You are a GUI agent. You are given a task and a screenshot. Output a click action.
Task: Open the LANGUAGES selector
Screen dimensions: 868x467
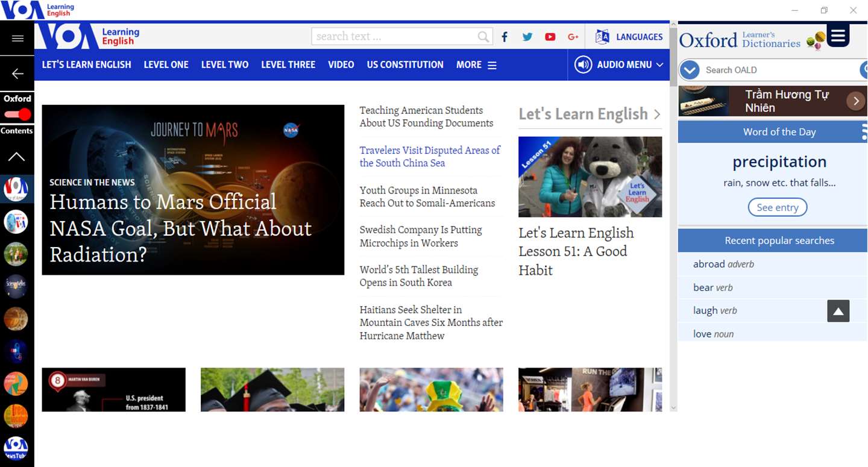click(x=629, y=37)
